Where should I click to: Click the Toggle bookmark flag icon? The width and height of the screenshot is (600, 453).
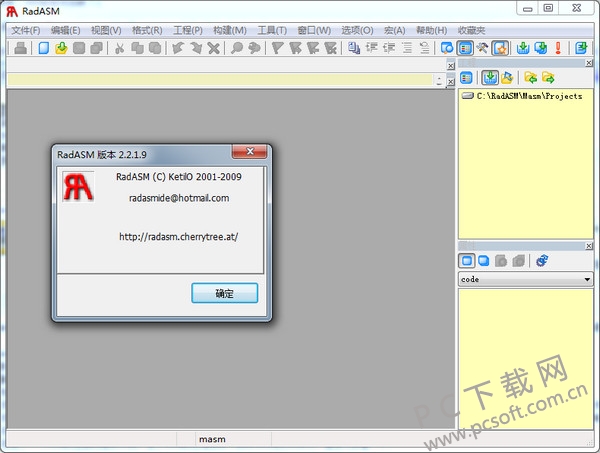(x=277, y=48)
